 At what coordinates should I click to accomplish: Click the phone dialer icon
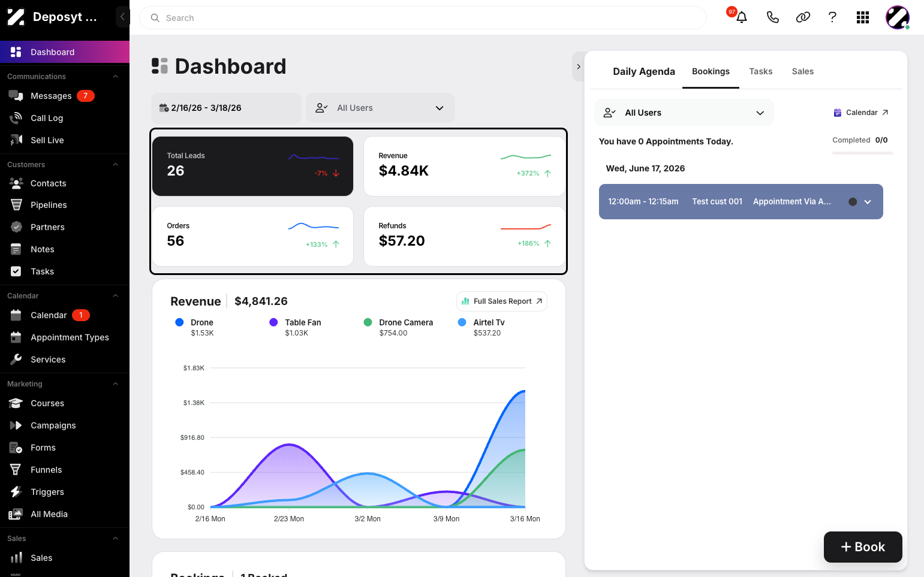[x=773, y=17]
